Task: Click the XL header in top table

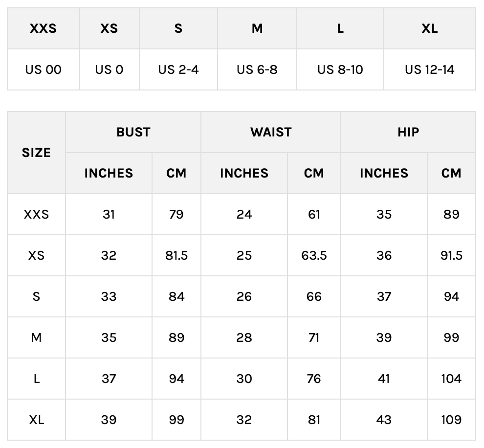Action: point(429,28)
